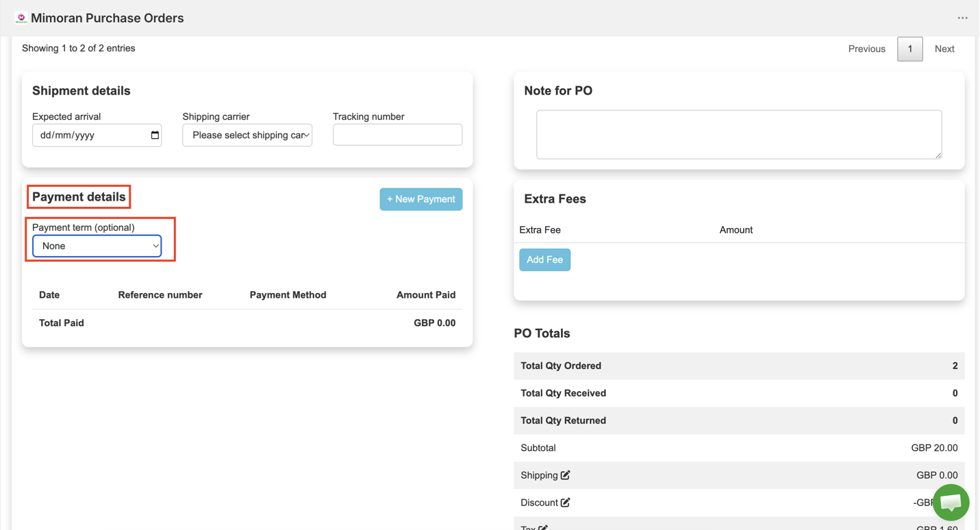Click the PO Totals heading

[542, 333]
